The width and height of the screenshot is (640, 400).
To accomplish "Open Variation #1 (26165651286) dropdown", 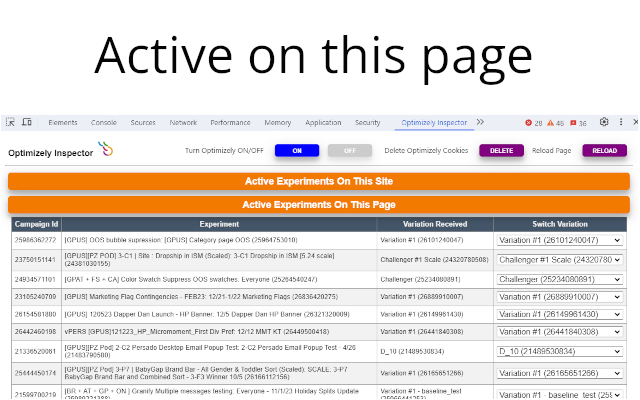I will pos(560,373).
